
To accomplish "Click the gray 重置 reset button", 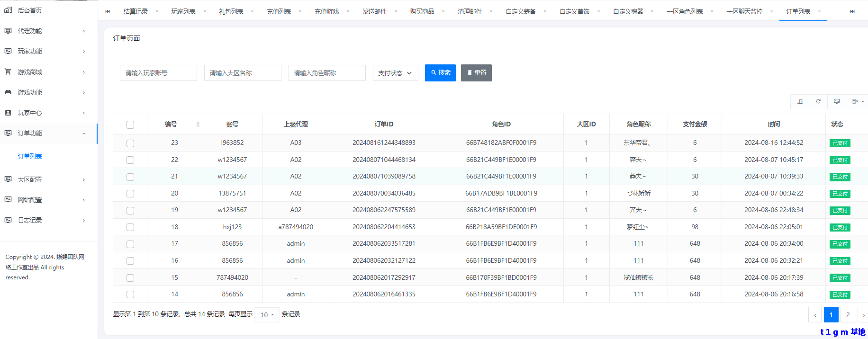I will point(476,73).
